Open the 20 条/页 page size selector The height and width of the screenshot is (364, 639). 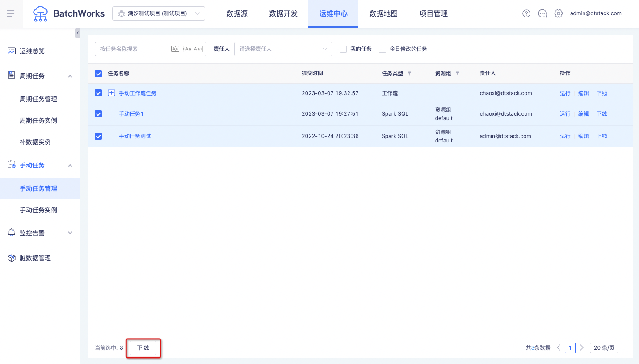pyautogui.click(x=604, y=347)
